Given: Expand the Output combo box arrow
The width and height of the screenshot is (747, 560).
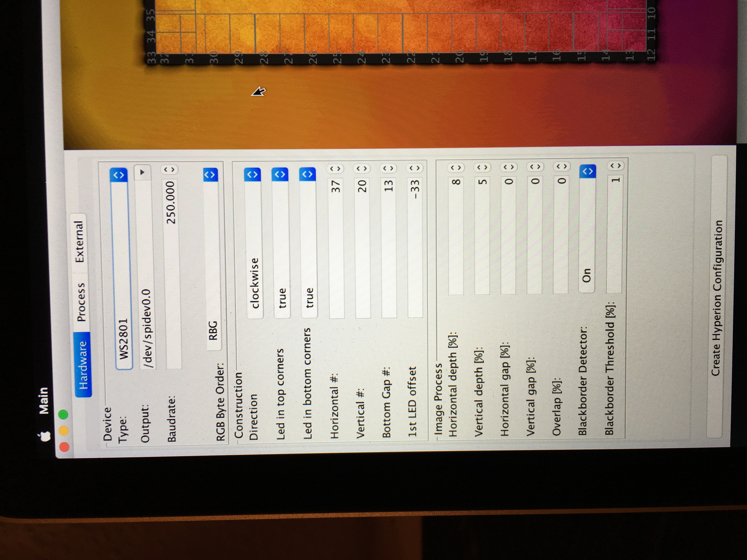Looking at the screenshot, I should (142, 172).
